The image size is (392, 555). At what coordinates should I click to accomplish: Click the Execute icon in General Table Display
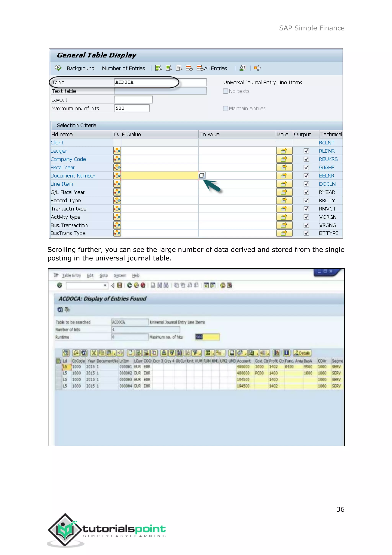click(x=58, y=68)
